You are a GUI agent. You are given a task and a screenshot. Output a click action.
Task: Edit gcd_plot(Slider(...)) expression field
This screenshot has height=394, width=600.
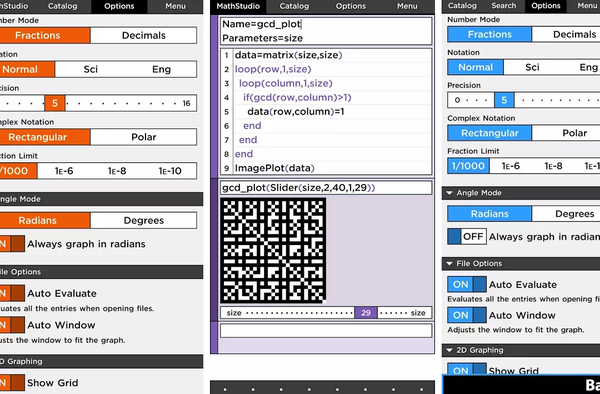(326, 188)
